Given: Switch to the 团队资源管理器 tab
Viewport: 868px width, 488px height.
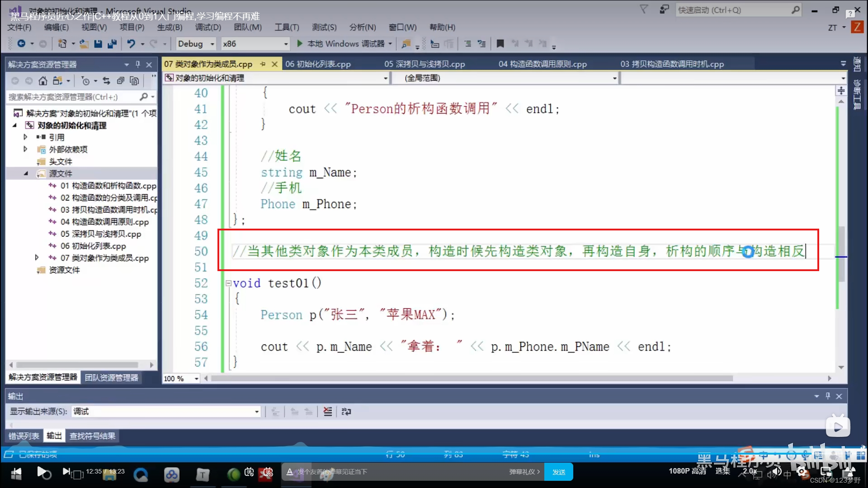Looking at the screenshot, I should coord(111,377).
